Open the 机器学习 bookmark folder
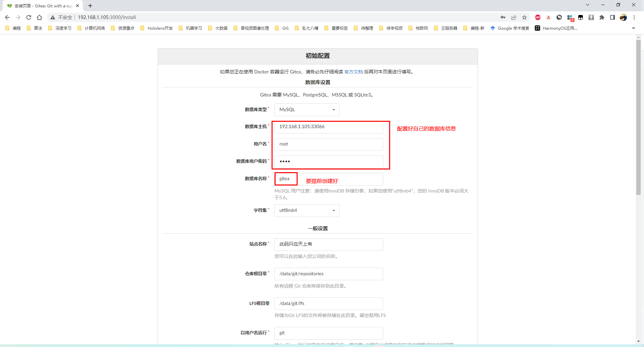The height and width of the screenshot is (347, 644). click(191, 28)
